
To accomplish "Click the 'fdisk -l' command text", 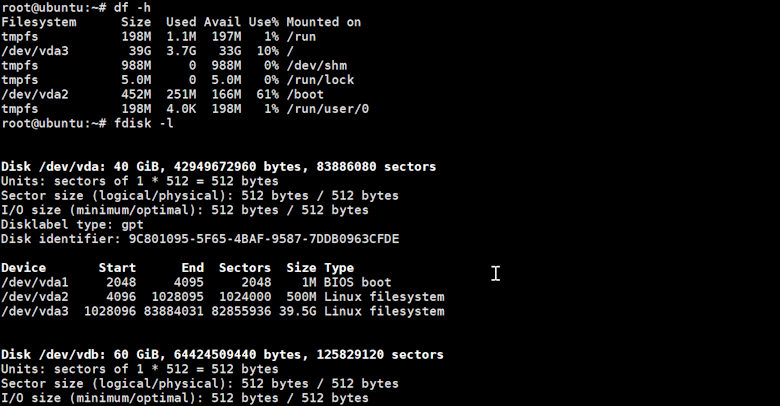I will (144, 123).
